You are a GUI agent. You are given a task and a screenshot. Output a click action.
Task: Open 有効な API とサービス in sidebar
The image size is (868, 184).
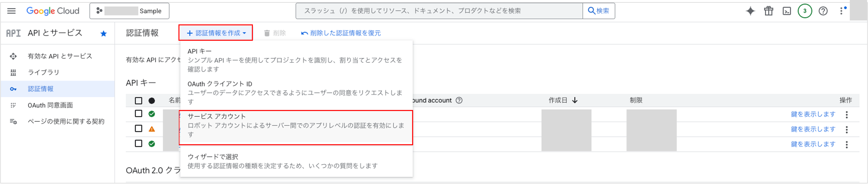coord(60,56)
